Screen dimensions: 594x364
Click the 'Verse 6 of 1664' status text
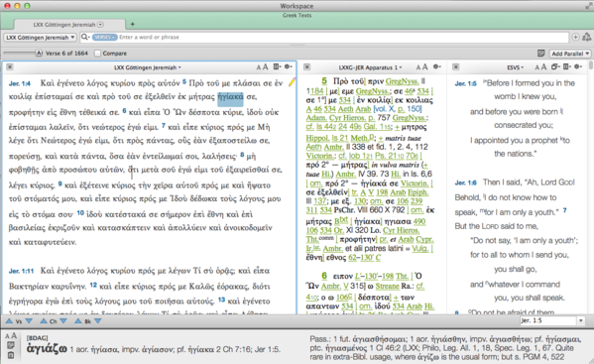tap(66, 54)
